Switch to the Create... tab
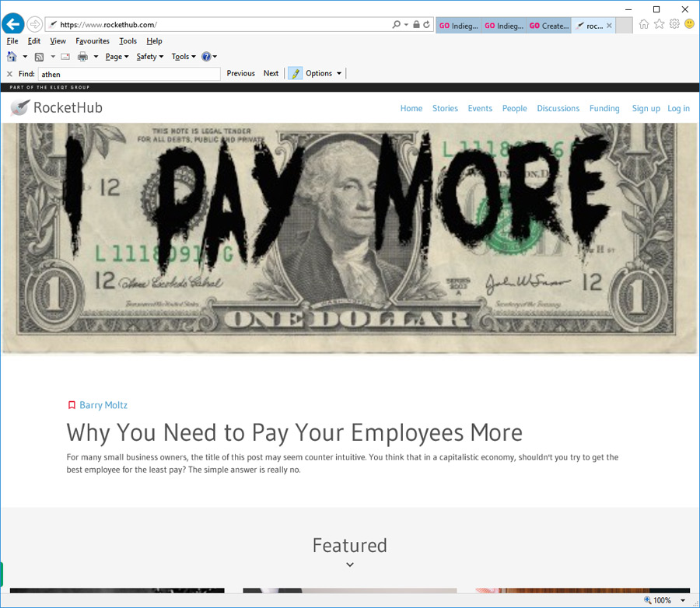 tap(549, 26)
